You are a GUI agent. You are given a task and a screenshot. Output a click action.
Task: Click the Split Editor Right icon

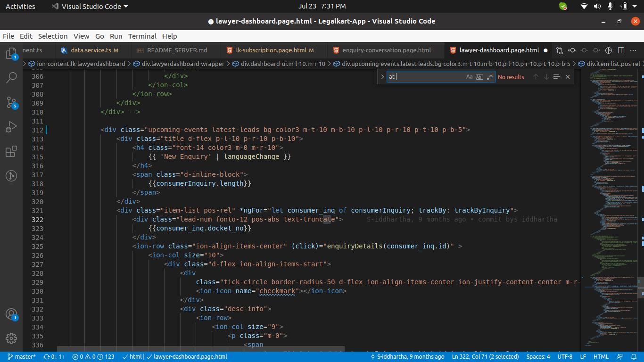click(x=621, y=50)
